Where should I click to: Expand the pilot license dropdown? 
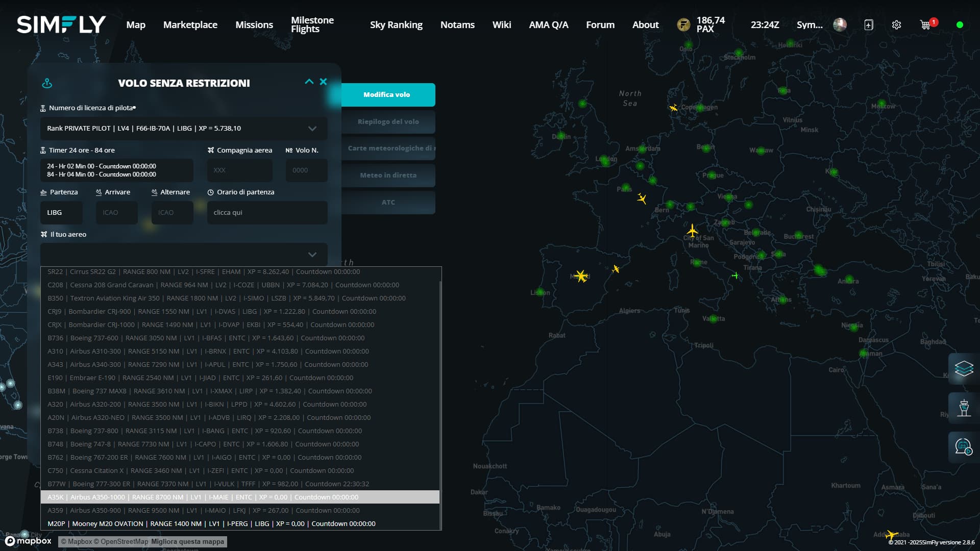pos(312,129)
